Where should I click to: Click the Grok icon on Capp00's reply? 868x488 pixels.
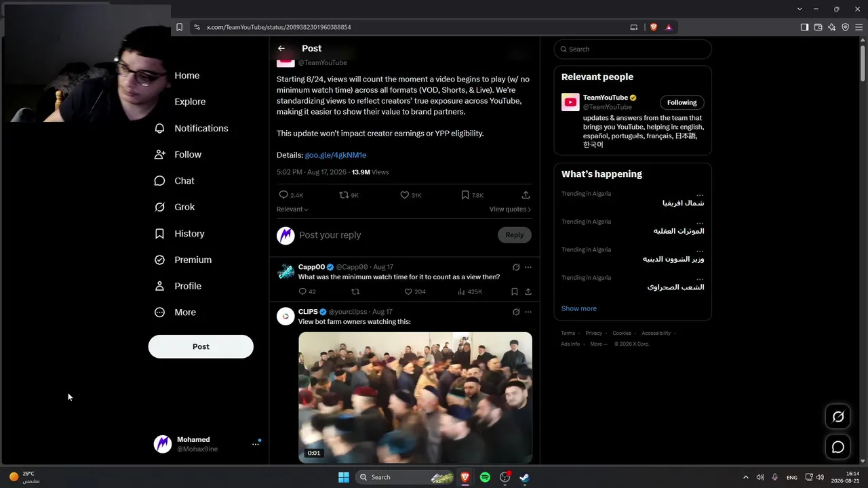(516, 268)
